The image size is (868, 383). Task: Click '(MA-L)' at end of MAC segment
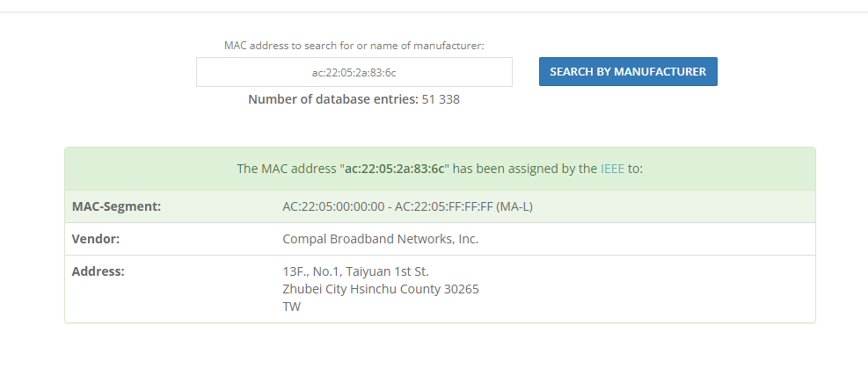[514, 206]
